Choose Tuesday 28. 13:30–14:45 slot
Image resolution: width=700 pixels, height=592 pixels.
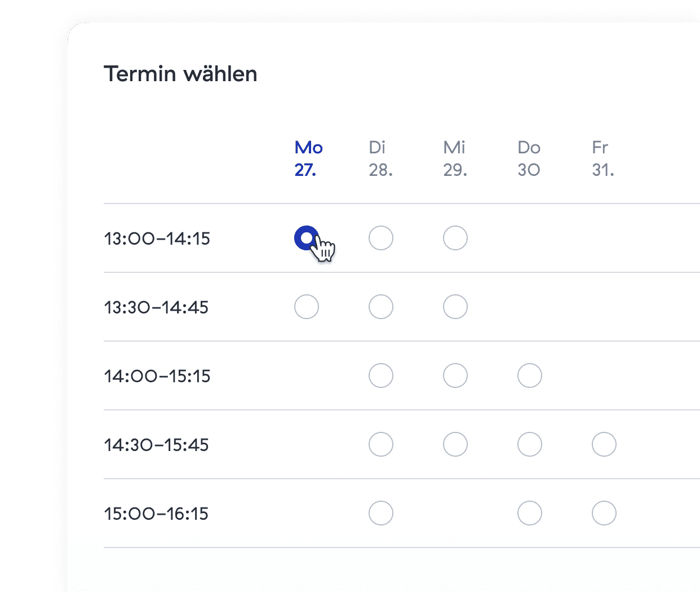pos(381,307)
